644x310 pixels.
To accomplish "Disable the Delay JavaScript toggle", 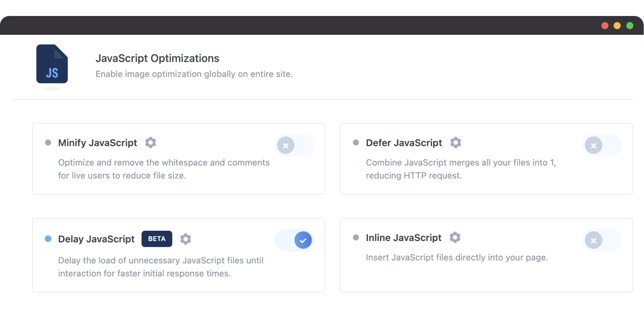I will [294, 240].
